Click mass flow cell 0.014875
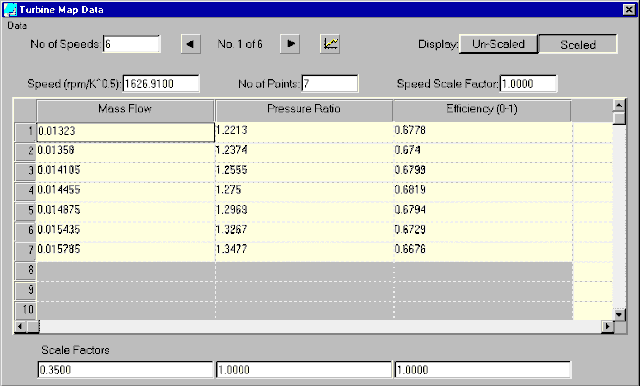This screenshot has width=640, height=386. [x=125, y=211]
